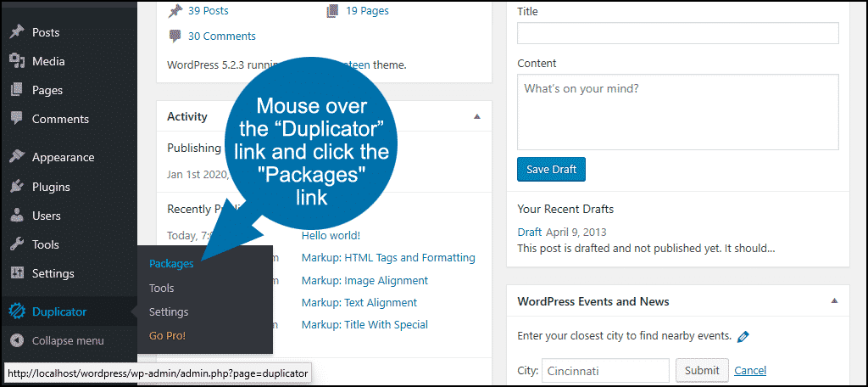The image size is (868, 387).
Task: Click the Activity widget heading
Action: [x=187, y=116]
